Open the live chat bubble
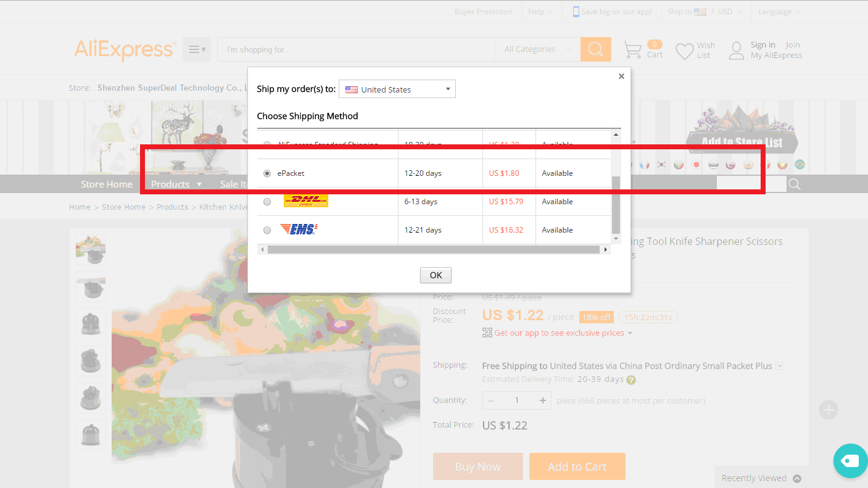This screenshot has height=488, width=868. 850,460
